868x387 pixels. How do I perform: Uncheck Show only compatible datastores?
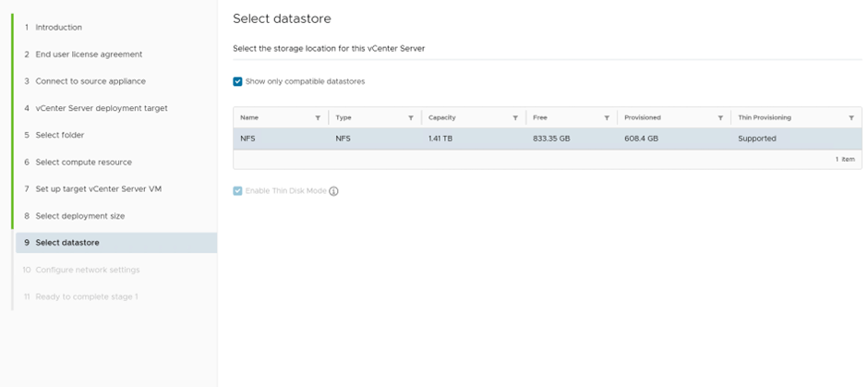[238, 81]
